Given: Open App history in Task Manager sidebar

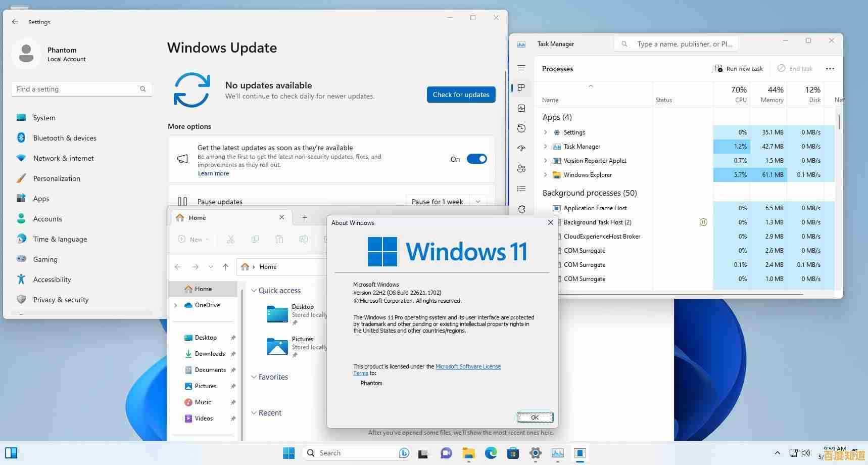Looking at the screenshot, I should tap(521, 128).
